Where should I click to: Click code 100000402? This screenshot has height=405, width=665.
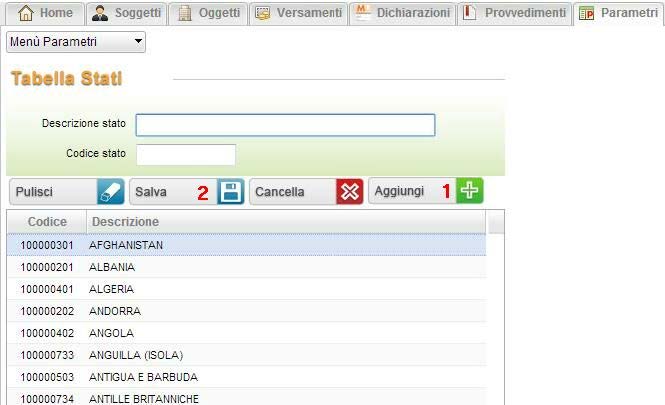tap(47, 333)
